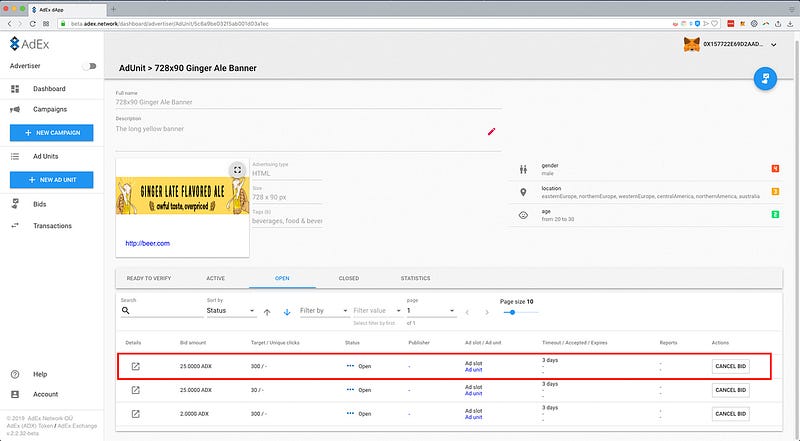Click the Ginger Late Flavored Ale banner thumbnail
Image resolution: width=800 pixels, height=441 pixels.
pos(182,196)
